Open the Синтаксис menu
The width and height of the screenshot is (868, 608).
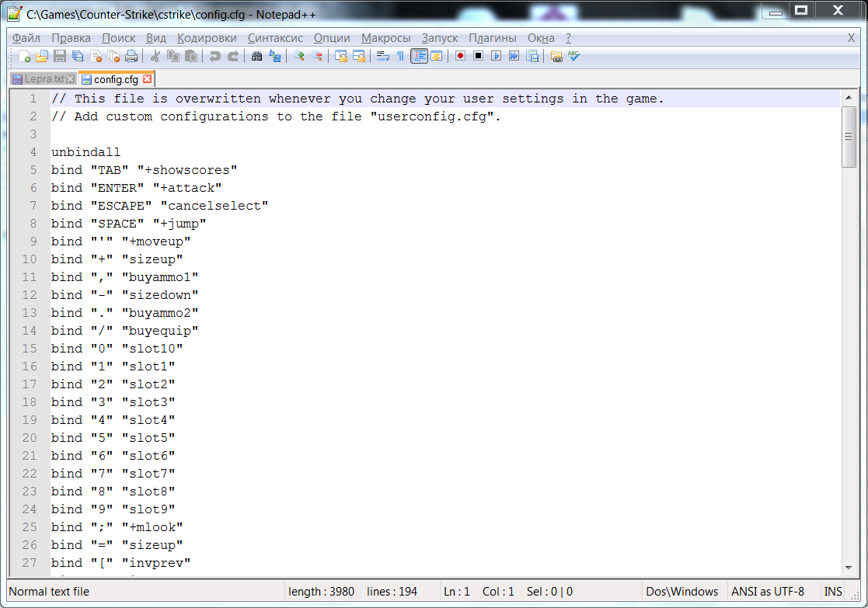(275, 38)
